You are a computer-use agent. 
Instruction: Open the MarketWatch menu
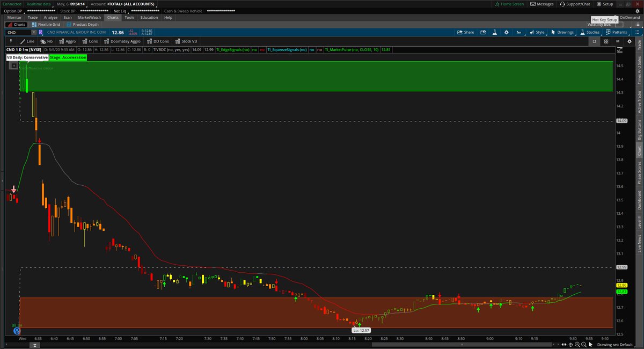click(89, 17)
